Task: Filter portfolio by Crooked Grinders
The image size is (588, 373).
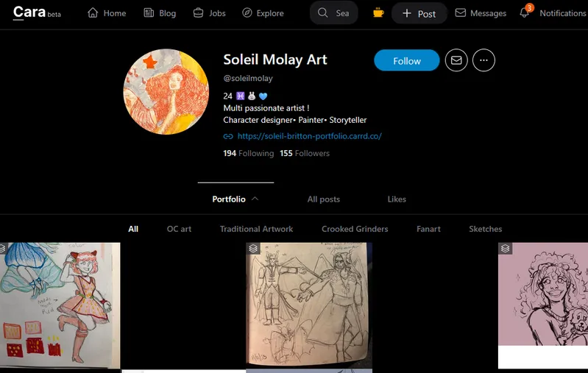Action: click(x=355, y=229)
